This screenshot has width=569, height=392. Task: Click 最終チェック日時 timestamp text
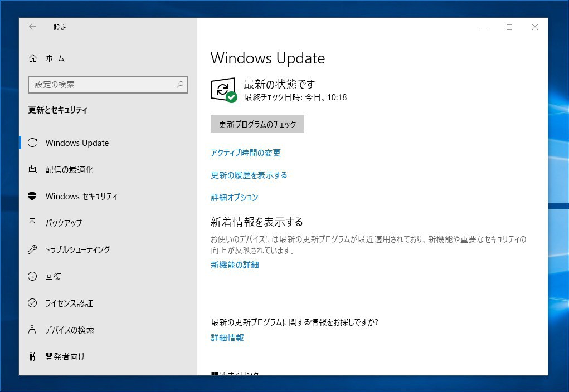[295, 97]
